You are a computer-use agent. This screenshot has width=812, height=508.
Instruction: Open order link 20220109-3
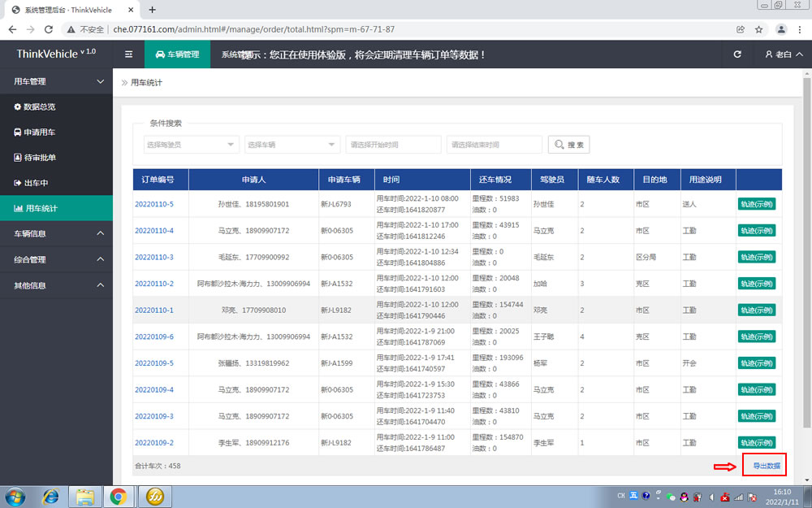click(154, 416)
